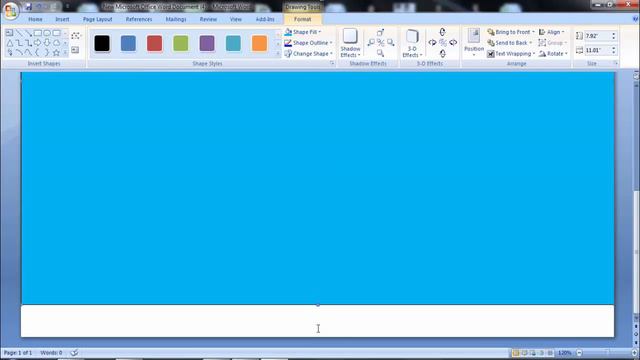Open the Mailings tab

pos(176,19)
